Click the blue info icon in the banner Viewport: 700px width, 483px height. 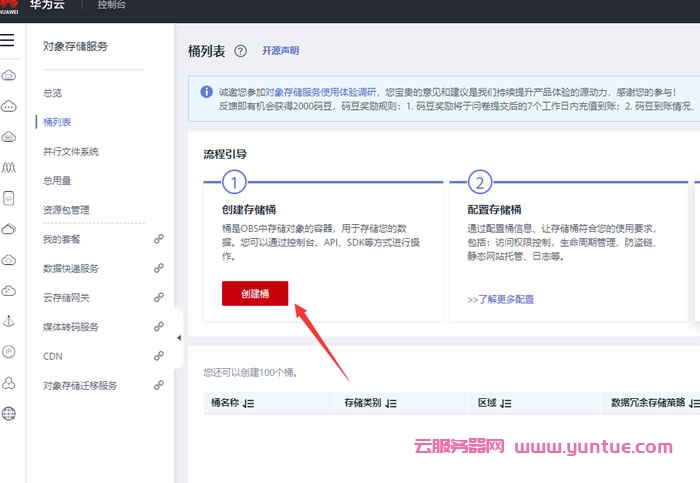[x=206, y=91]
